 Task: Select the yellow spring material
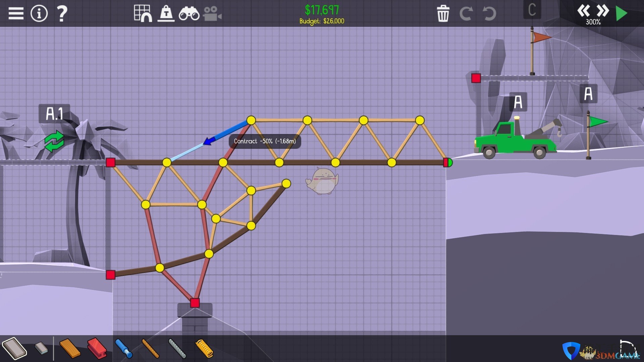coord(204,349)
